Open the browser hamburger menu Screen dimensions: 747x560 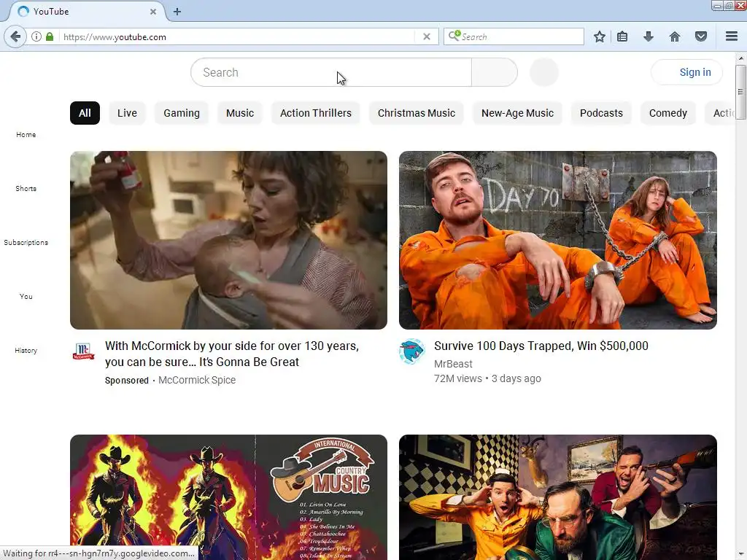point(732,36)
